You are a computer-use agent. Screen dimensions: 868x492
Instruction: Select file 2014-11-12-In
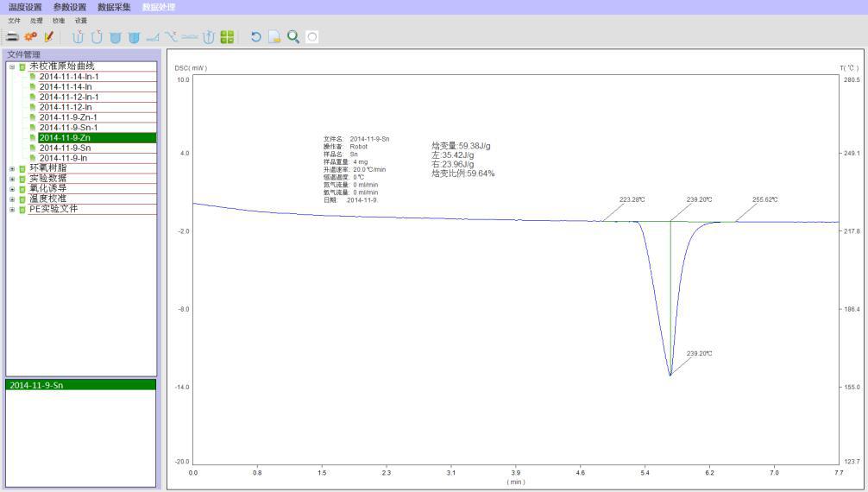66,107
